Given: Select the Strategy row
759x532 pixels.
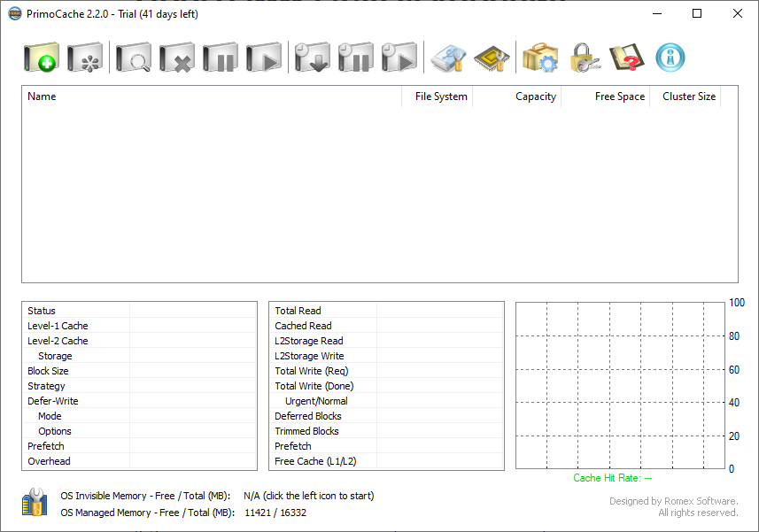Looking at the screenshot, I should pos(139,385).
